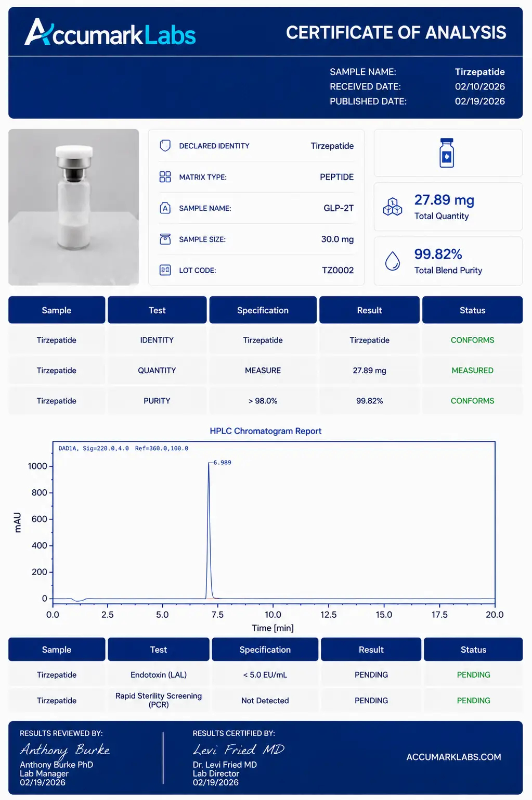The image size is (532, 800).
Task: Click CONFORMS status in the IDENTITY row
Action: pos(472,340)
